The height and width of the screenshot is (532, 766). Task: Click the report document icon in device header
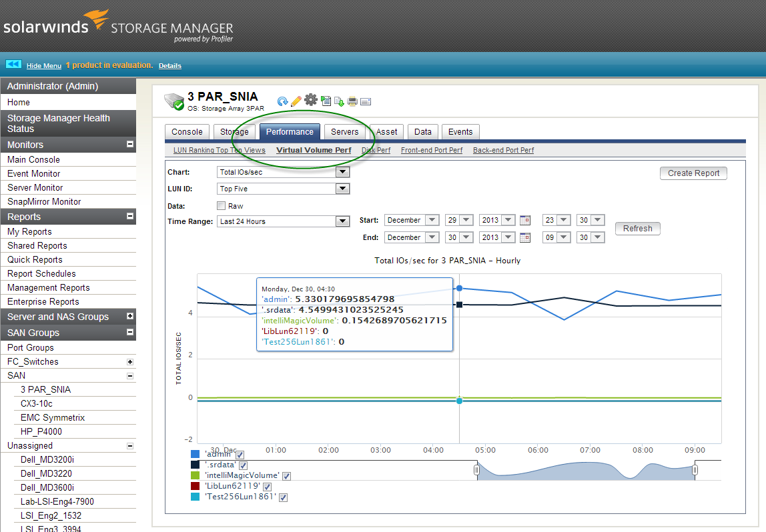pyautogui.click(x=326, y=101)
